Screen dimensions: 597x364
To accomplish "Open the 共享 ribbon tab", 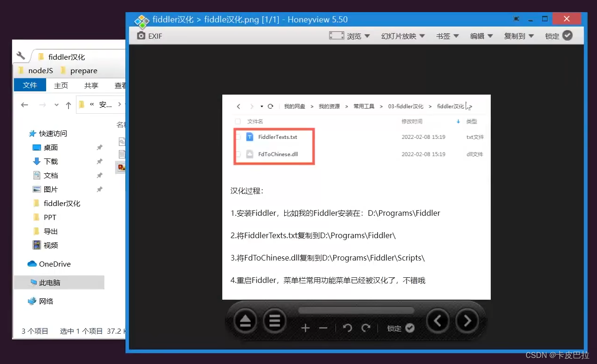I will [x=91, y=85].
